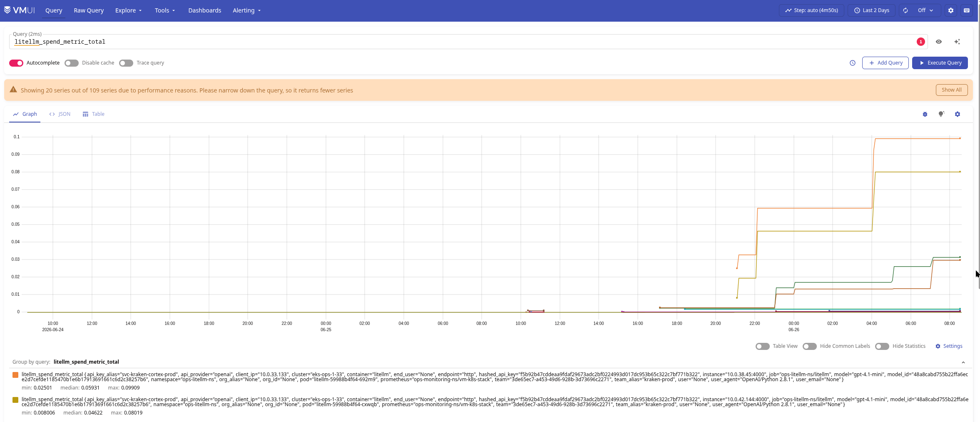Toggle Trace query switch
This screenshot has height=422, width=980.
pos(126,63)
